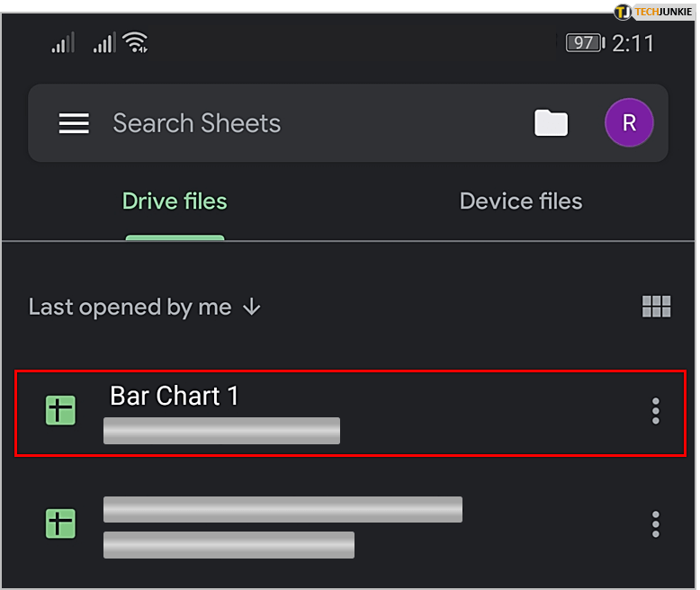Open the Last opened by me sort menu
700x590 pixels.
(130, 307)
